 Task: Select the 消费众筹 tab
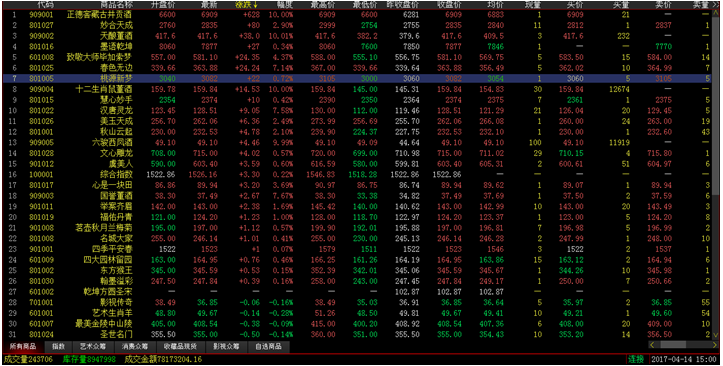coord(135,347)
